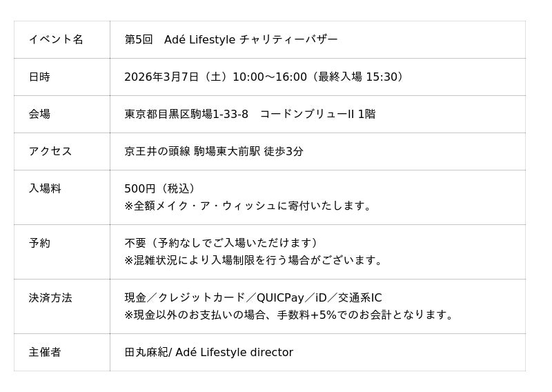The image size is (552, 392).
Task: Click the 混雑状況 entry restriction note
Action: point(253,260)
